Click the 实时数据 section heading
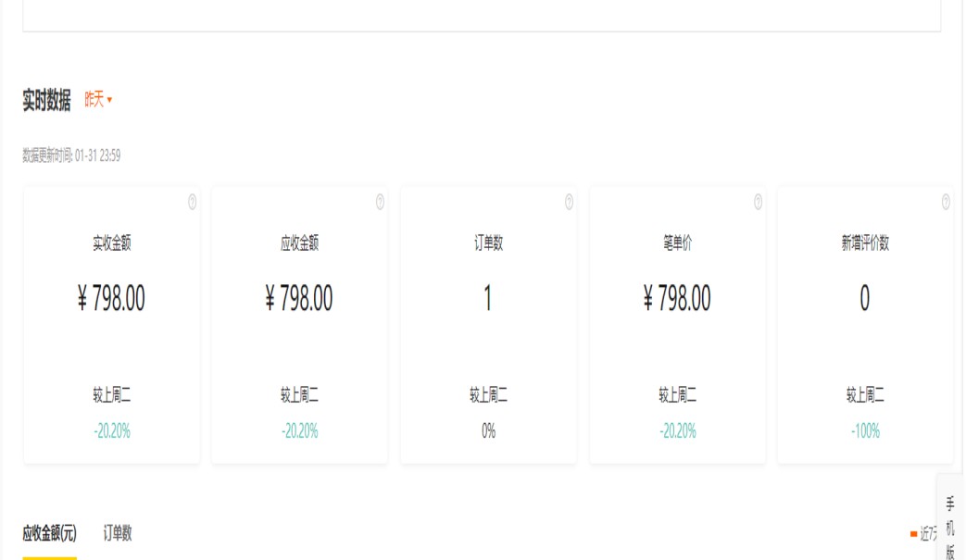 [46, 101]
